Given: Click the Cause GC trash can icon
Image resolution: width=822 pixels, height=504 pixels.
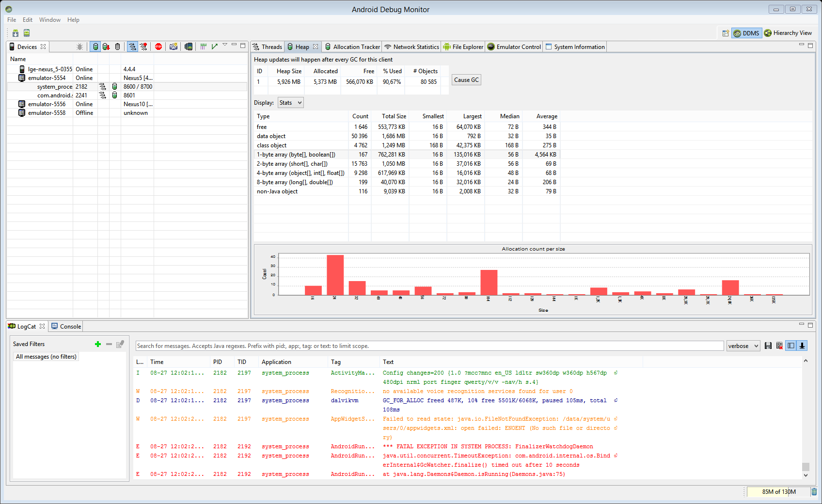Looking at the screenshot, I should tap(117, 47).
